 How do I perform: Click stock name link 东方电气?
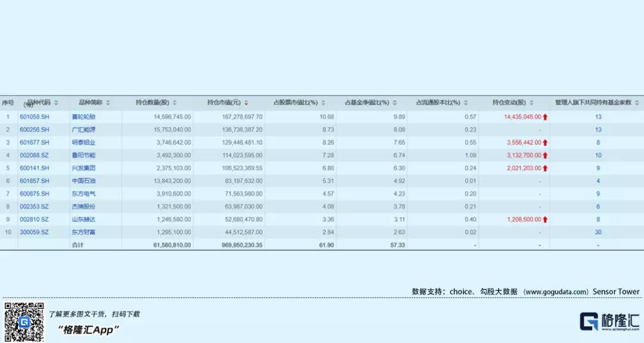pyautogui.click(x=83, y=194)
